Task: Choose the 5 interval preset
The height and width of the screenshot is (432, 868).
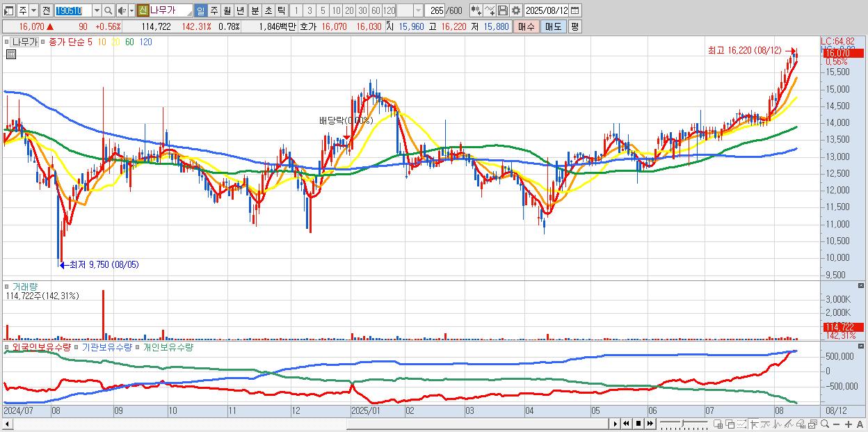Action: click(323, 10)
